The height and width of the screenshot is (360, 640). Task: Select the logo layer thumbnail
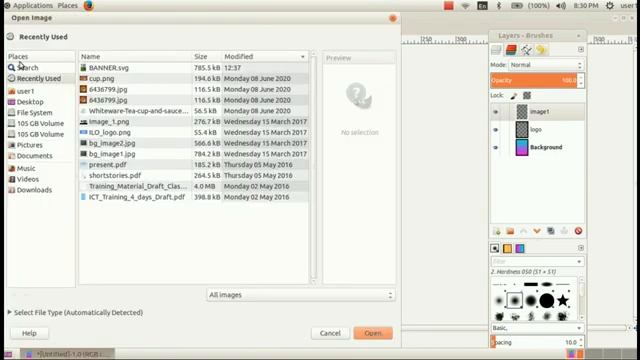point(522,129)
